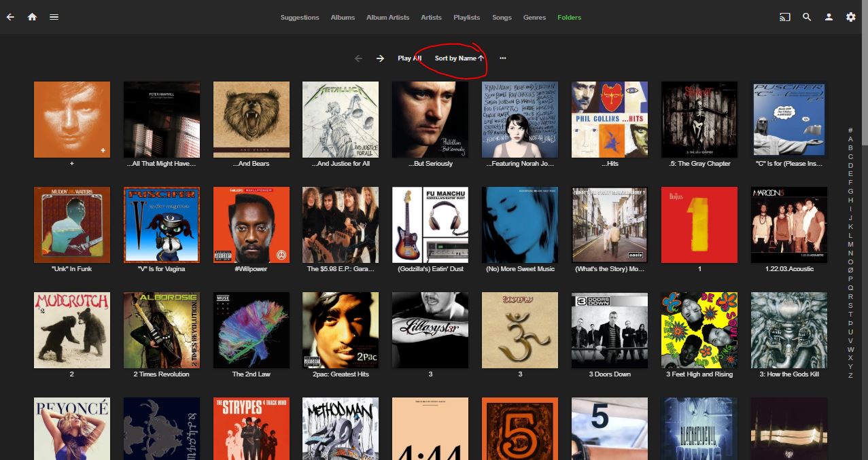Switch to the Albums tab
The width and height of the screenshot is (868, 460).
343,18
